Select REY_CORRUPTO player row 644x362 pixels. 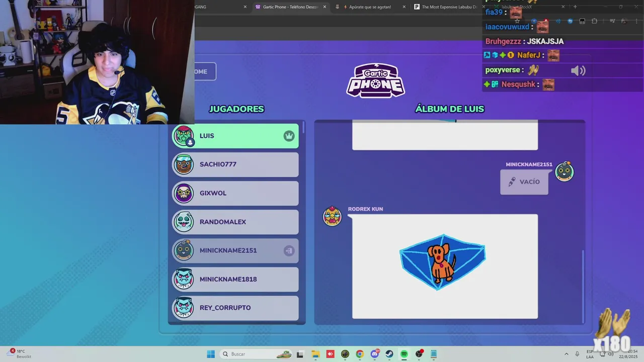tap(235, 308)
